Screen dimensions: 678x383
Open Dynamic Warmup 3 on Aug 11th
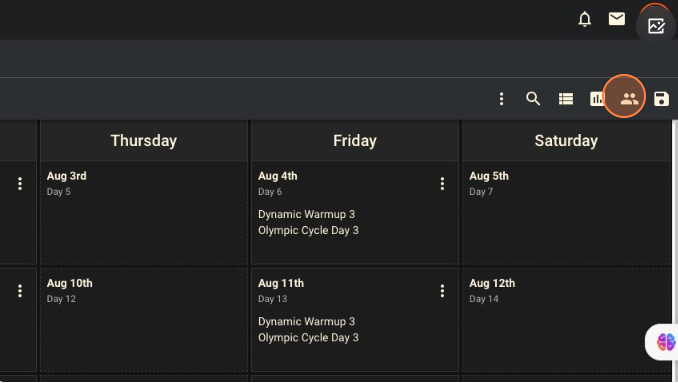click(x=306, y=322)
